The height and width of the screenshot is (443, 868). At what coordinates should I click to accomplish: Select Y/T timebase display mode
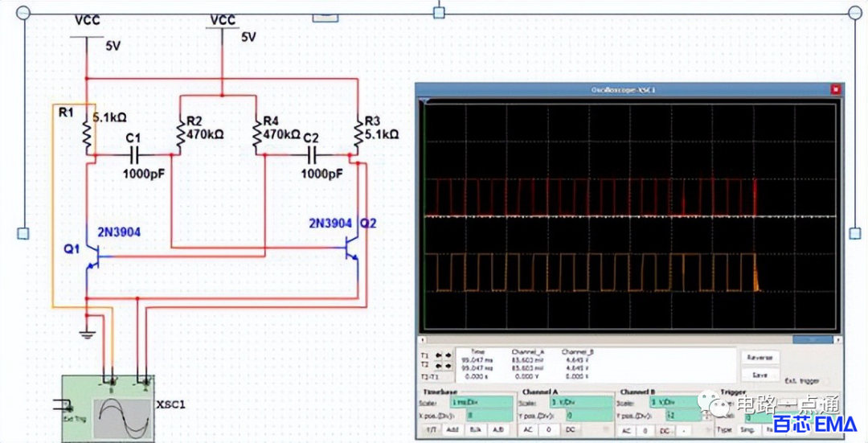pos(432,429)
